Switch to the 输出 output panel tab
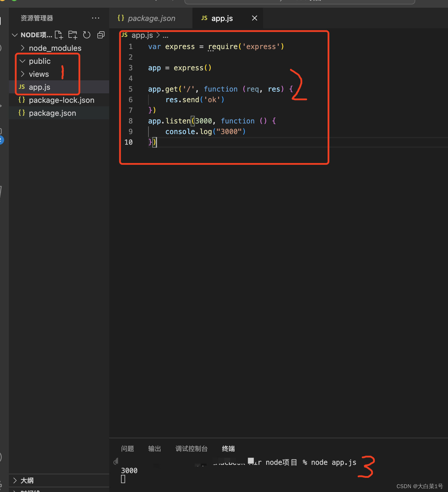This screenshot has height=492, width=448. pos(155,449)
